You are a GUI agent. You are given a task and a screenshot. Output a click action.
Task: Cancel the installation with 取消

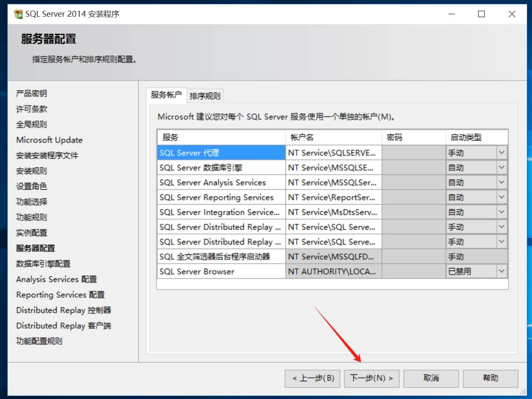pyautogui.click(x=431, y=378)
